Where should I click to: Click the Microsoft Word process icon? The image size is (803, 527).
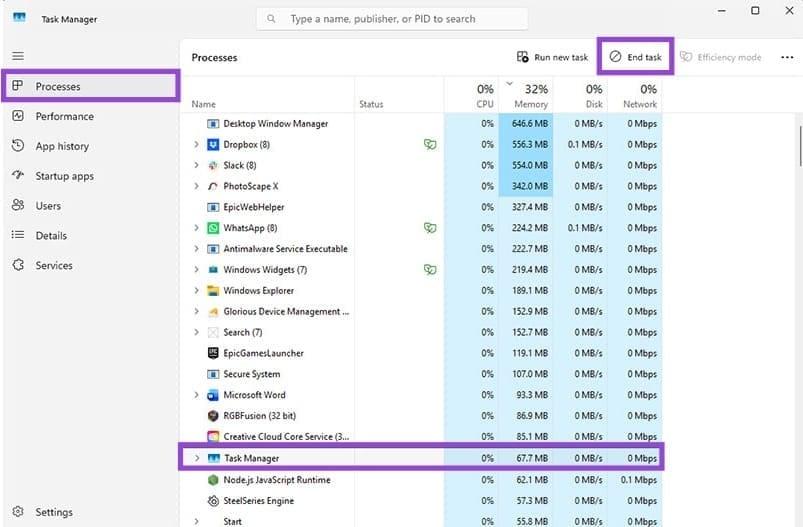213,395
